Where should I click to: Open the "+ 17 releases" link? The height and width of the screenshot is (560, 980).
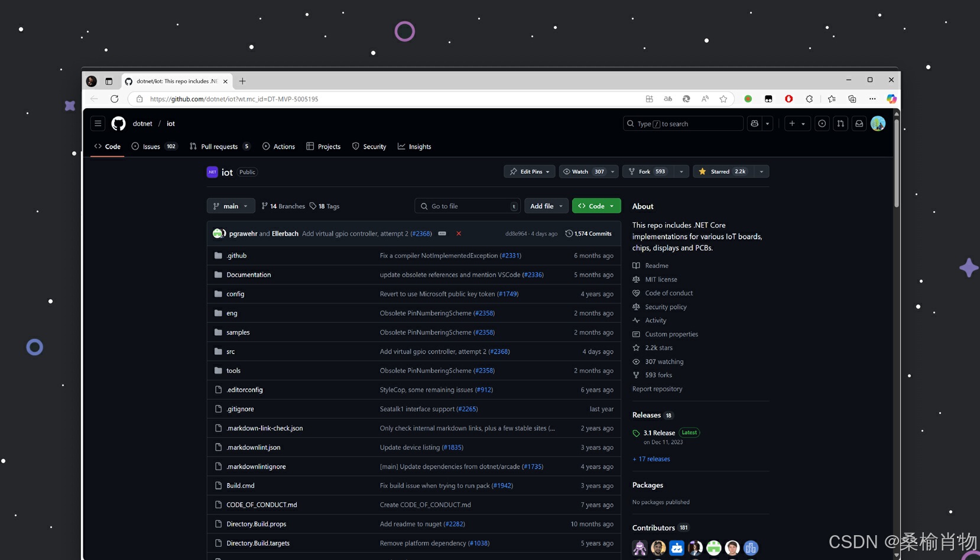point(651,459)
